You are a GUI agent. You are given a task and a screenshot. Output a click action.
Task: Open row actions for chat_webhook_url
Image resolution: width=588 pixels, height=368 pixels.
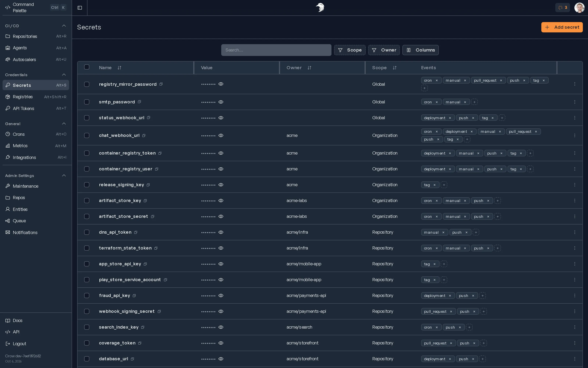575,135
